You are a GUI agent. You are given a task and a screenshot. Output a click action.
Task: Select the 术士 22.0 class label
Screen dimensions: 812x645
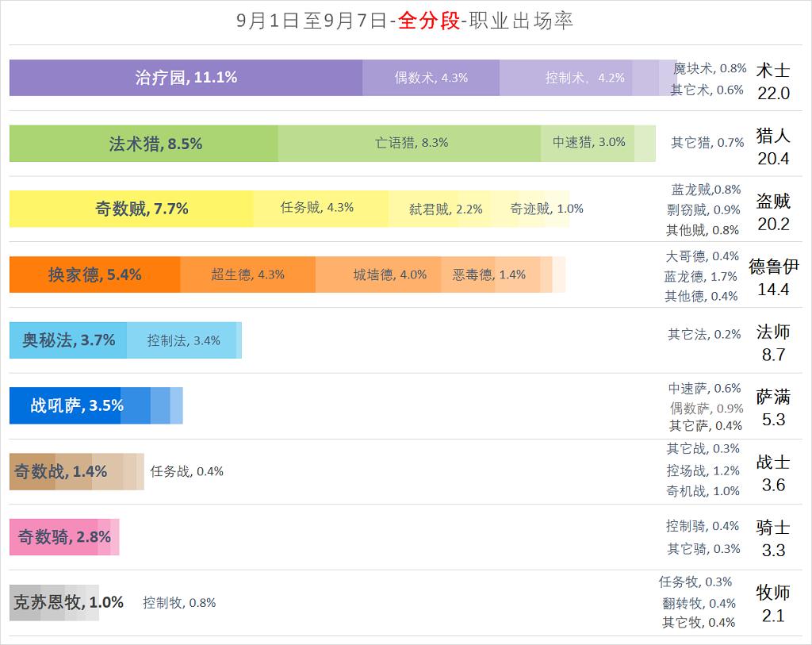773,81
